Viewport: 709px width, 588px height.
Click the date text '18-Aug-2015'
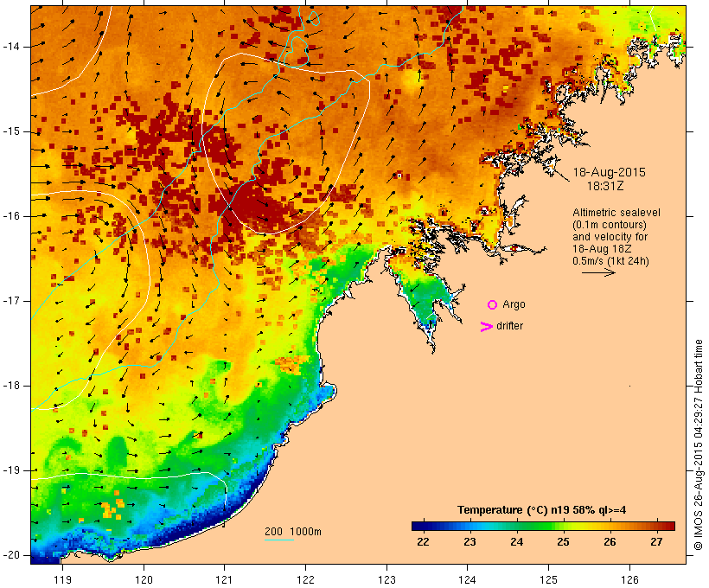pyautogui.click(x=609, y=172)
